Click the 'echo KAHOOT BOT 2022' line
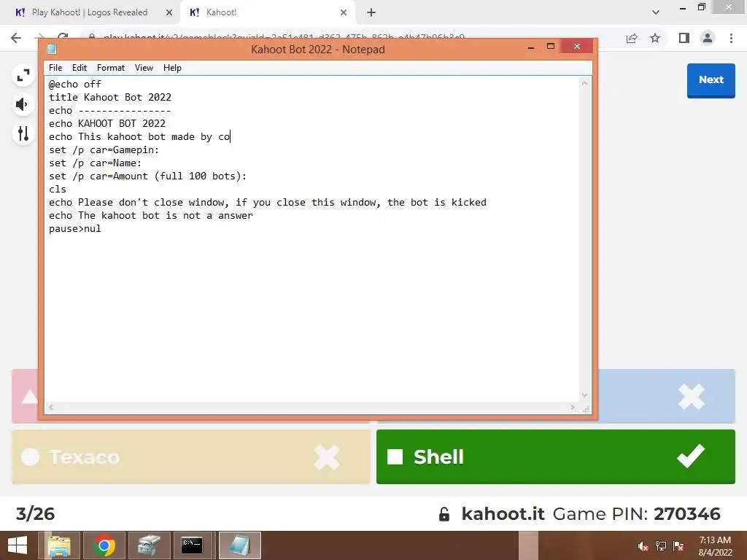 click(x=107, y=123)
